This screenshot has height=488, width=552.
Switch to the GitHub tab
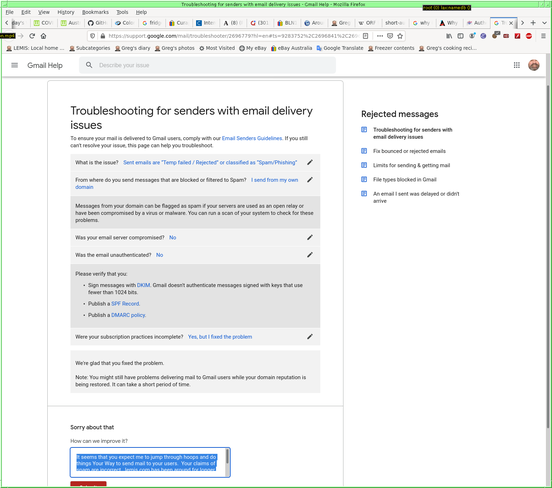(x=97, y=23)
